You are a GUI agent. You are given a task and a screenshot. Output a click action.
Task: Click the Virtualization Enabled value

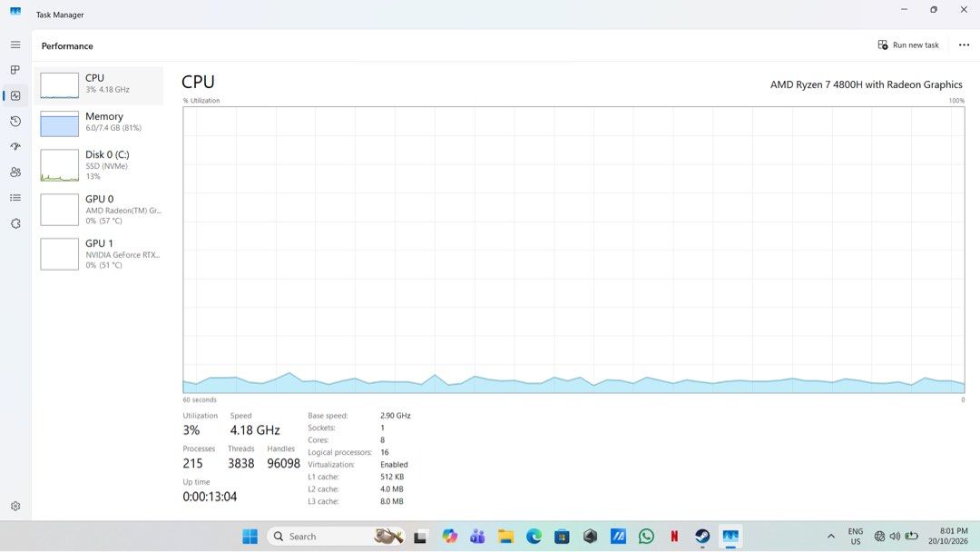[x=395, y=465]
